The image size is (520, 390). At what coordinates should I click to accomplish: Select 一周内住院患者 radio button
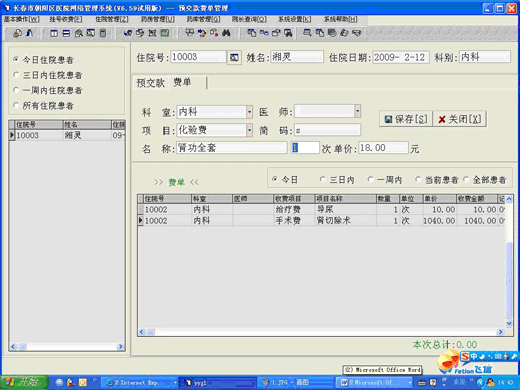coord(16,90)
